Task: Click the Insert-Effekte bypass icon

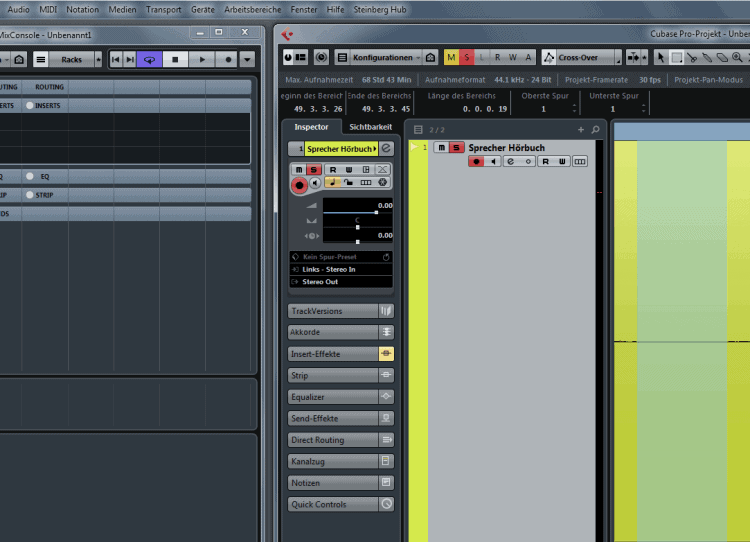Action: [x=386, y=354]
